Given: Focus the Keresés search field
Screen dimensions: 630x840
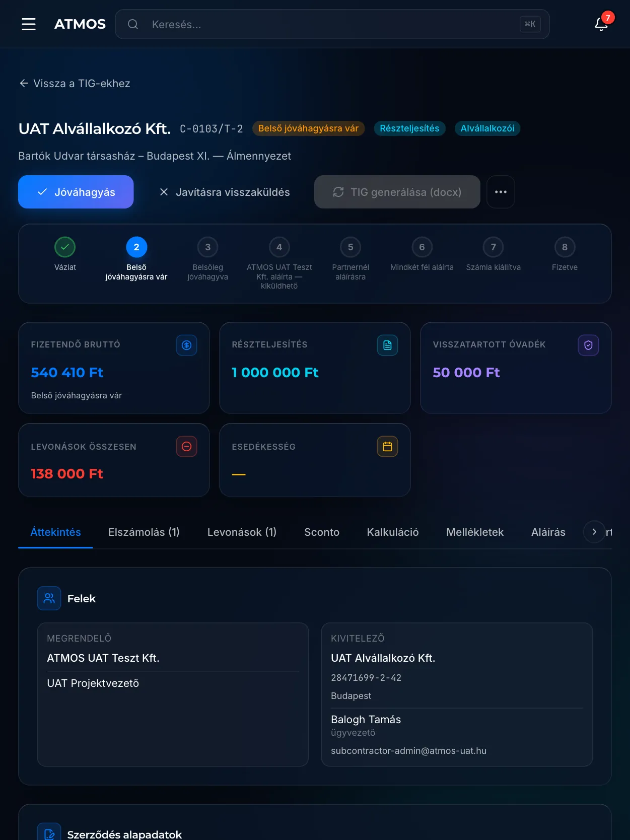Looking at the screenshot, I should point(332,24).
